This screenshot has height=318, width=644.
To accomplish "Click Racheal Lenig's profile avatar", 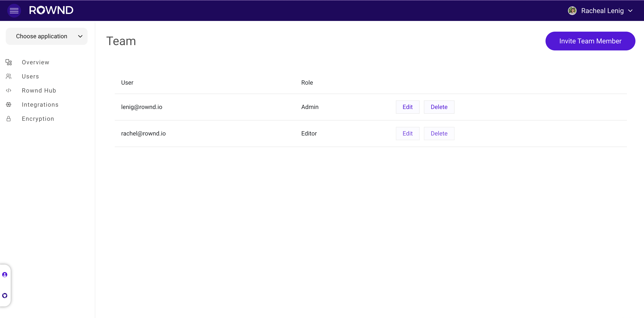I will point(572,11).
